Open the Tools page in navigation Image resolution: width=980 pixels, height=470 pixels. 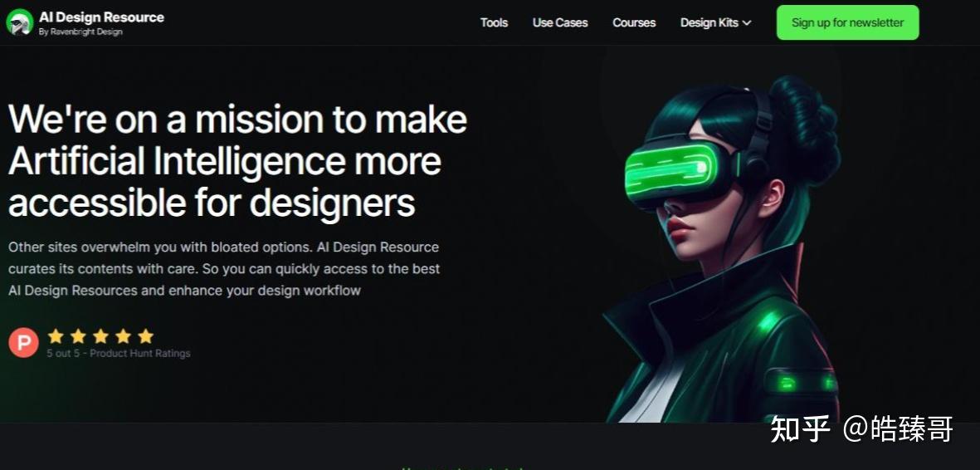[494, 22]
